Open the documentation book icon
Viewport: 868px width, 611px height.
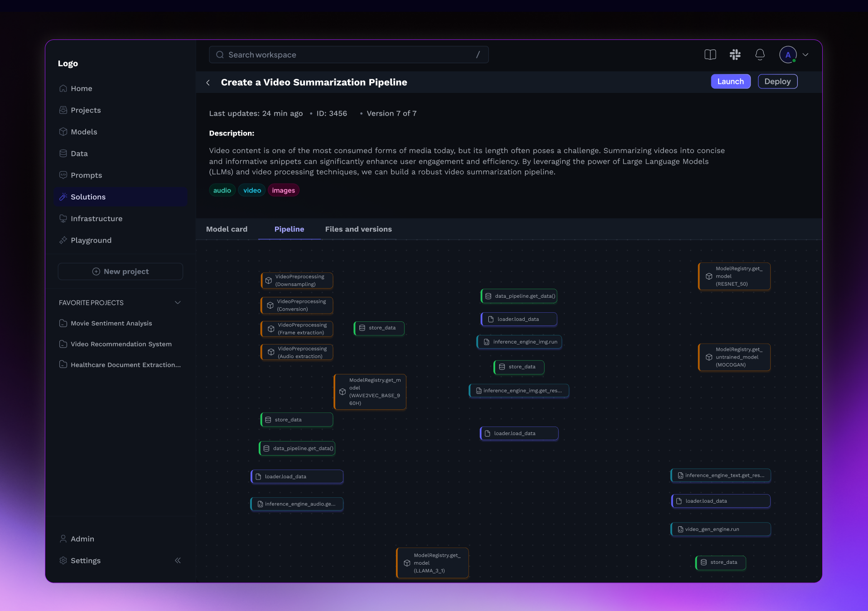click(x=710, y=55)
